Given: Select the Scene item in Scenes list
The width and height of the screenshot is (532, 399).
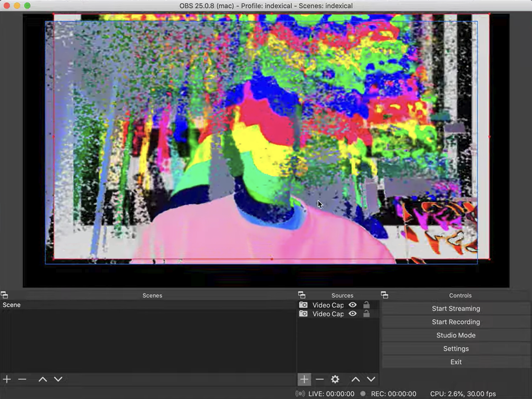Looking at the screenshot, I should [12, 305].
